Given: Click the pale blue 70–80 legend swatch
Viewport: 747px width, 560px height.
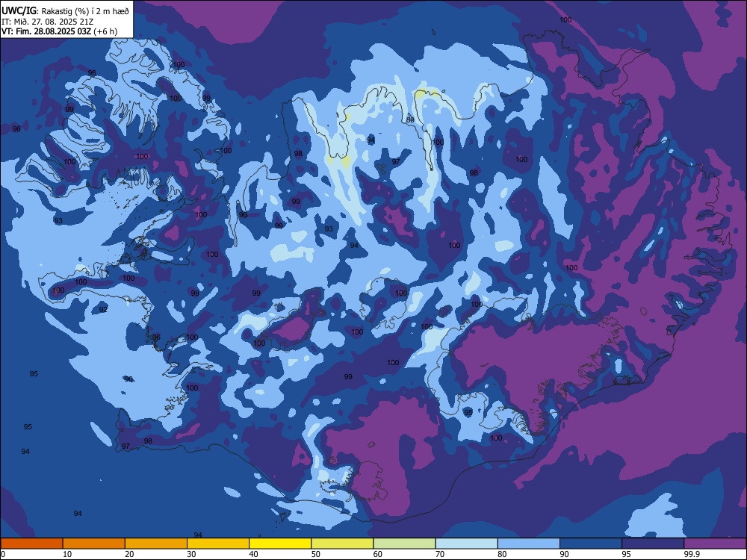Looking at the screenshot, I should [466, 544].
